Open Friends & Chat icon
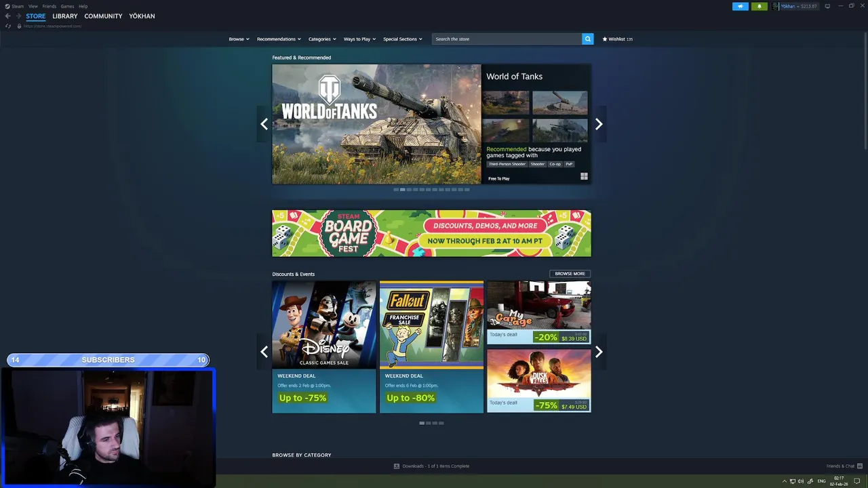This screenshot has height=488, width=868. point(860,466)
